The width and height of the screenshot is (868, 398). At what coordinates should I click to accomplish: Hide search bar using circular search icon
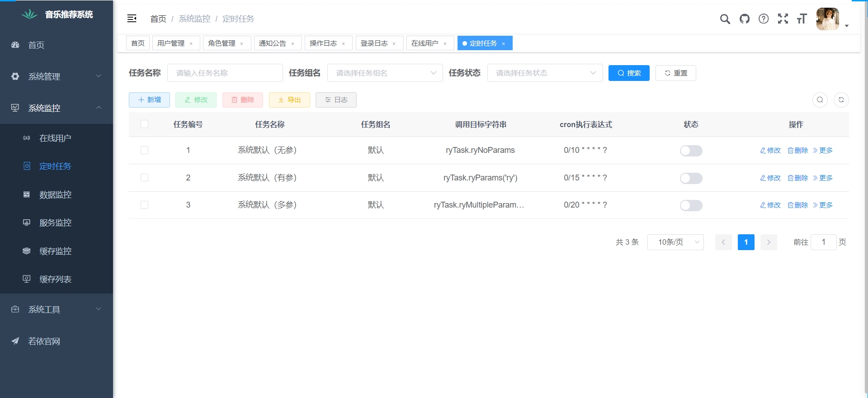(x=820, y=100)
